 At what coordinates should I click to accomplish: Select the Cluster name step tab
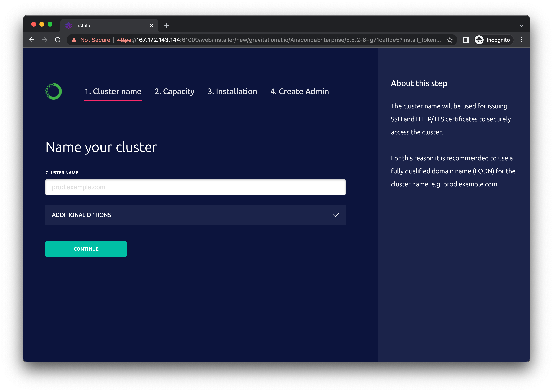113,91
